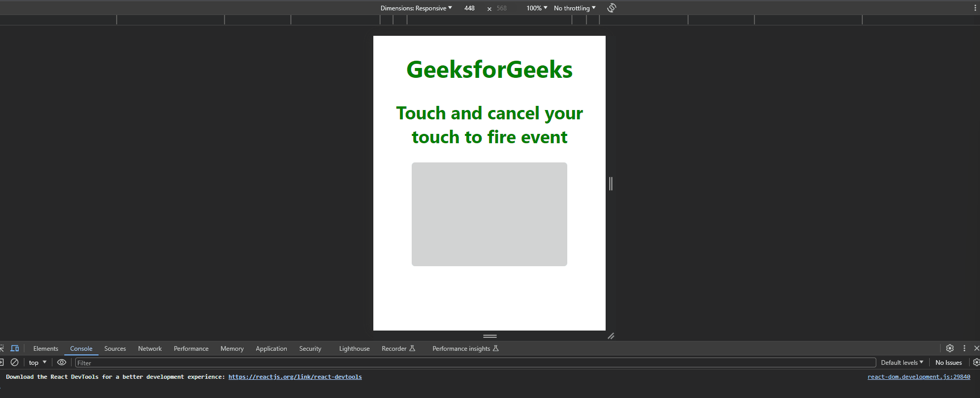Click the viewport height field showing 568
This screenshot has height=398, width=980.
(502, 8)
